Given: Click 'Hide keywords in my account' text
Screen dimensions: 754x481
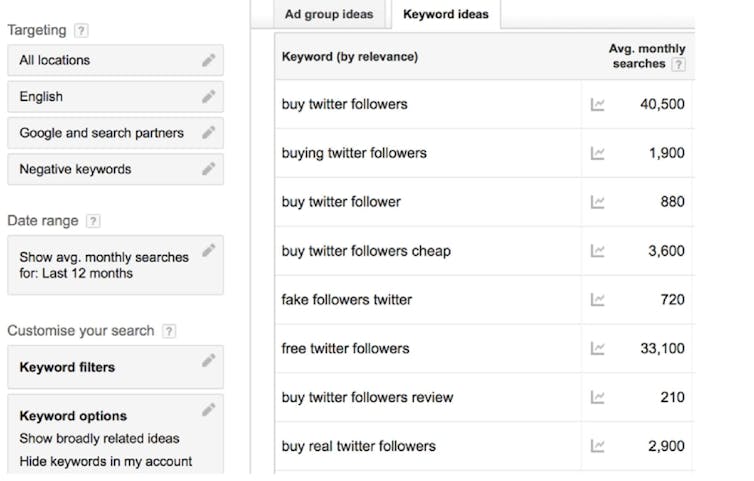Looking at the screenshot, I should [x=106, y=462].
